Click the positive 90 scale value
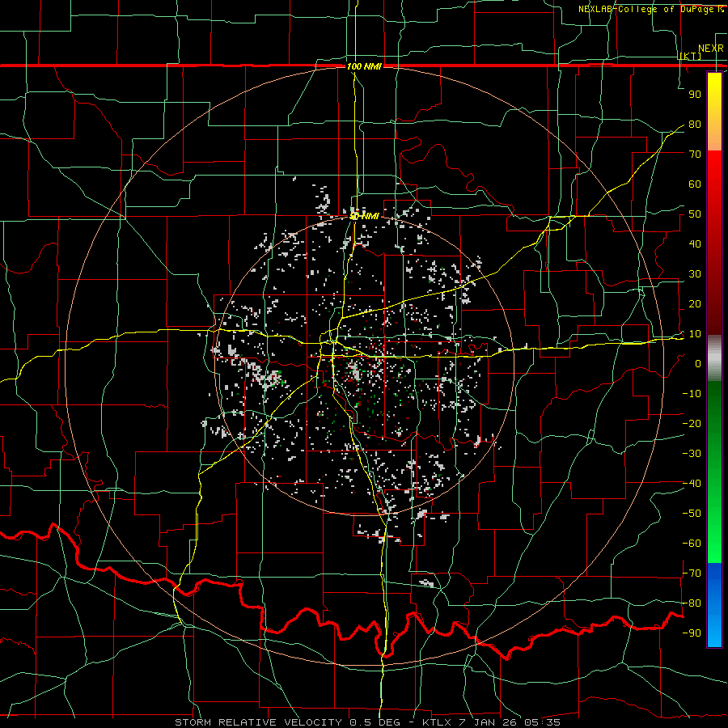Screen dimensions: 728x728 click(695, 95)
